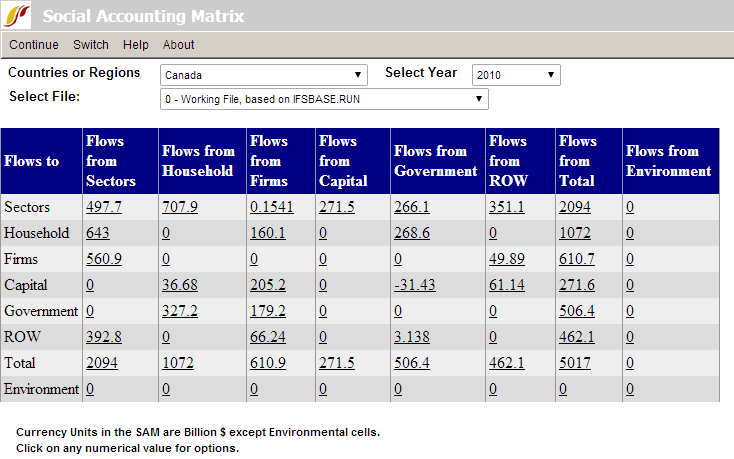Click the -31.43 Government to Capital value
The height and width of the screenshot is (459, 734).
416,285
